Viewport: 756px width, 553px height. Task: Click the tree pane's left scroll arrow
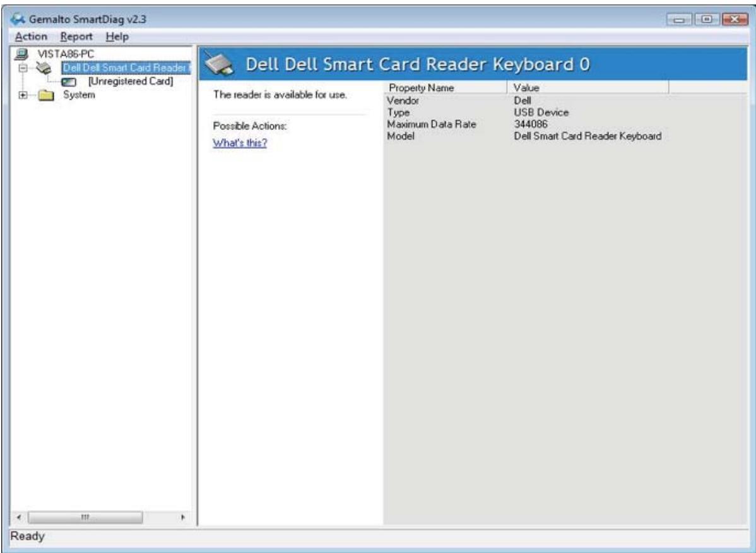coord(19,517)
